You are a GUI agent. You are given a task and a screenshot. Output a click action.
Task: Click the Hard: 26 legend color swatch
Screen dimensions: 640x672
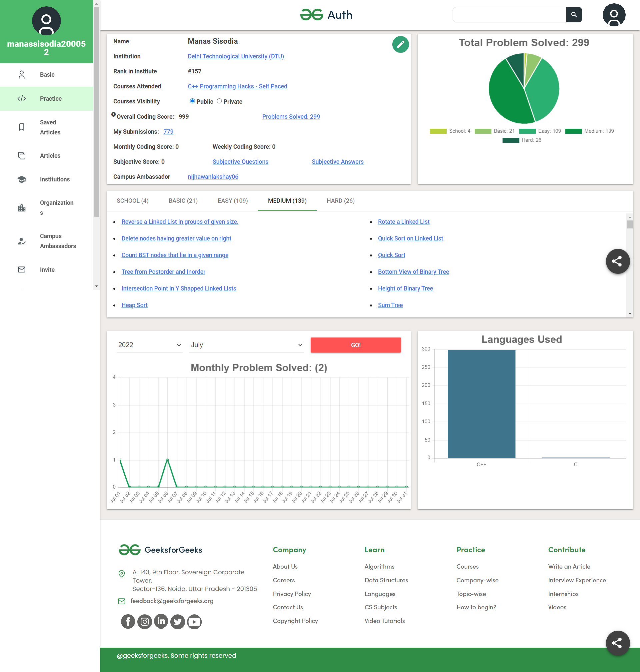coord(510,140)
